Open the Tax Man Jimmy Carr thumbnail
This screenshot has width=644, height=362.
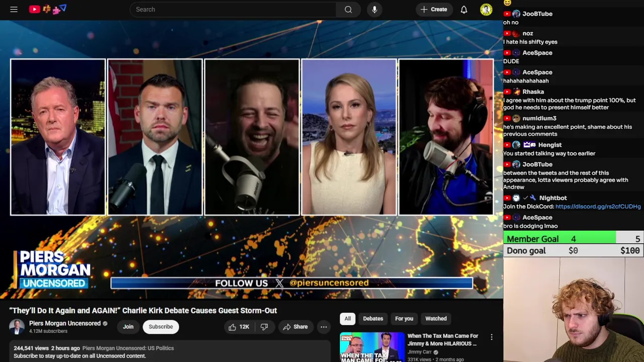click(372, 347)
